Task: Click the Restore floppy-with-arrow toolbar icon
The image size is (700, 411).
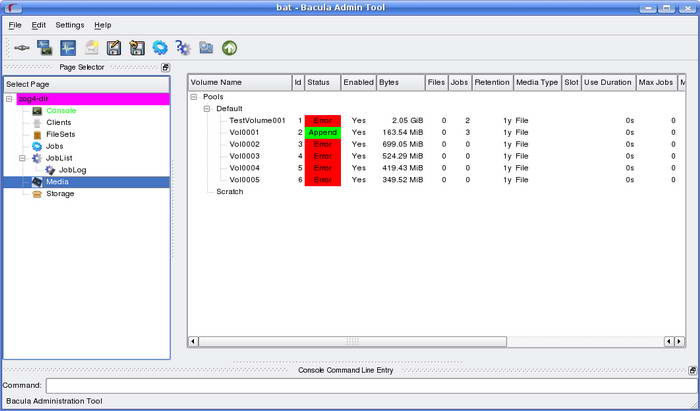Action: pos(137,48)
